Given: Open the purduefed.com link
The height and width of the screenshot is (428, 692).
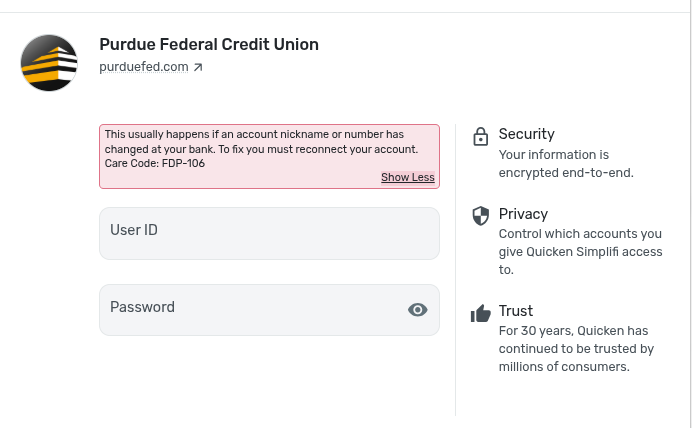Looking at the screenshot, I should [x=144, y=67].
